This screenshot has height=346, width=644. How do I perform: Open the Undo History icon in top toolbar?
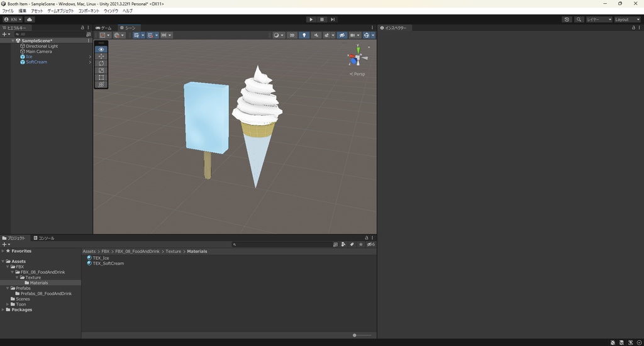click(567, 20)
